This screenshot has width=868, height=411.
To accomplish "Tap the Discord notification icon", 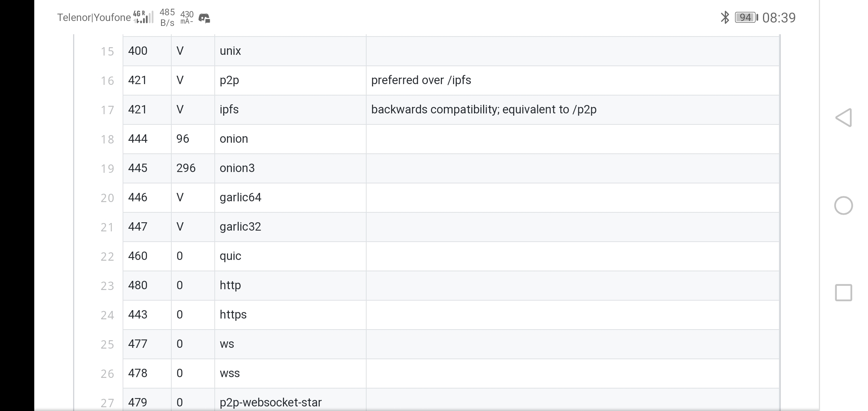I will 204,18.
